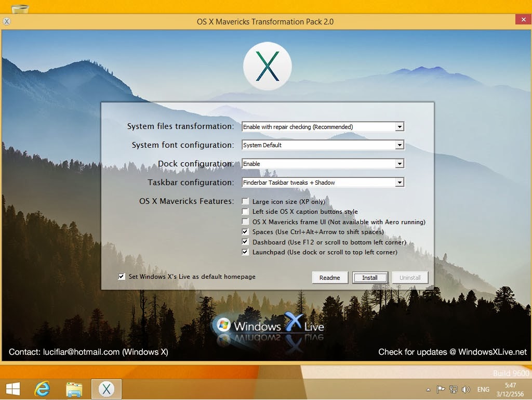The height and width of the screenshot is (400, 532).
Task: Open Internet Explorer from the taskbar
Action: pos(42,389)
